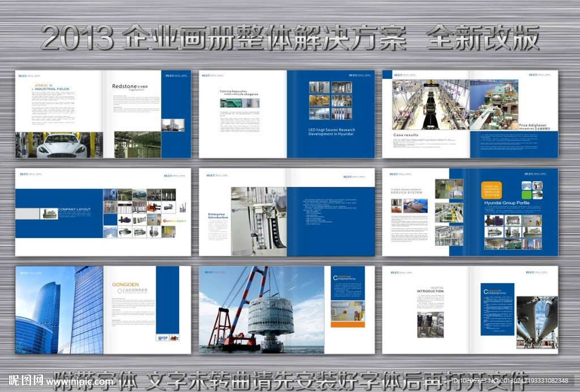The height and width of the screenshot is (392, 580).
Task: Open the offshore crane ship photo
Action: [262, 310]
